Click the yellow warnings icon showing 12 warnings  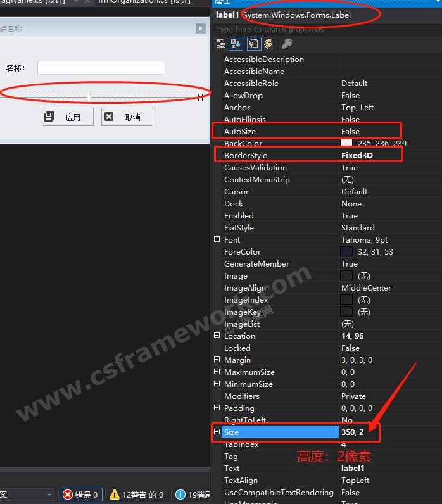(x=115, y=495)
